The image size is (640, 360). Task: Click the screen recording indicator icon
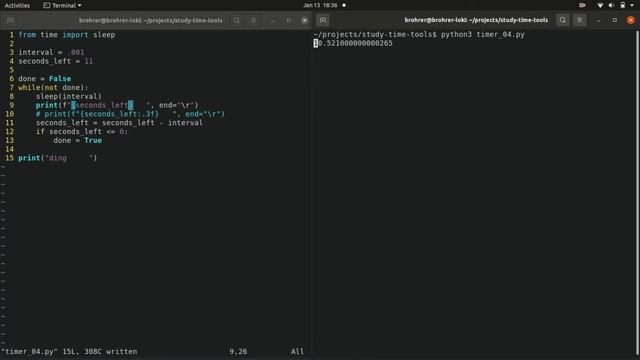(x=582, y=5)
